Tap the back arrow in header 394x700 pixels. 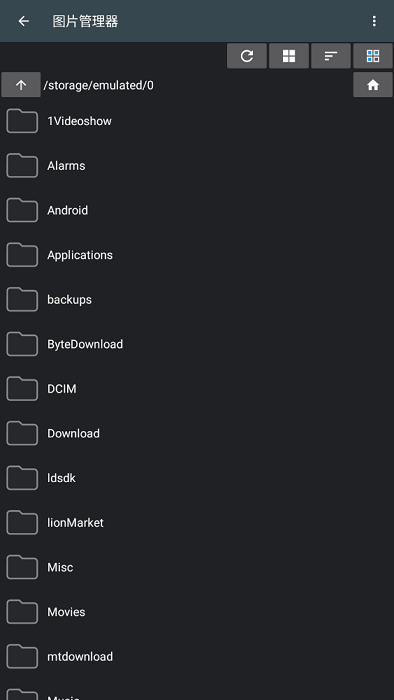coord(23,21)
